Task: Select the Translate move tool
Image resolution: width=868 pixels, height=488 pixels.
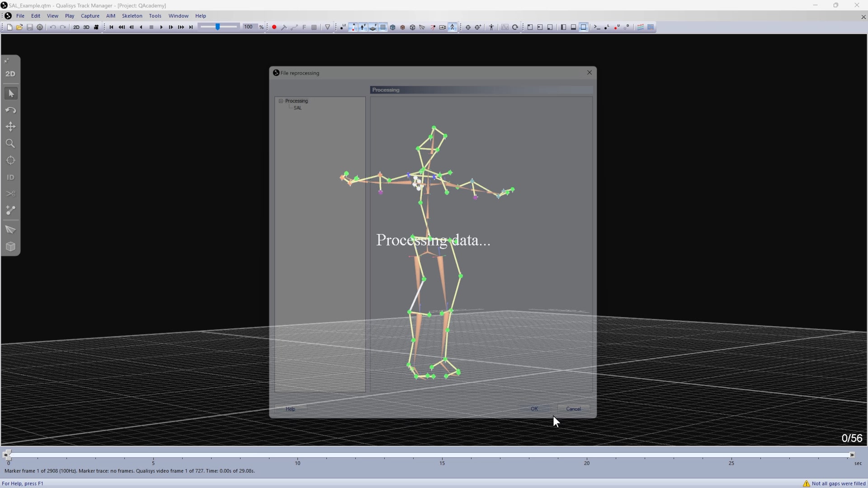Action: coord(10,127)
